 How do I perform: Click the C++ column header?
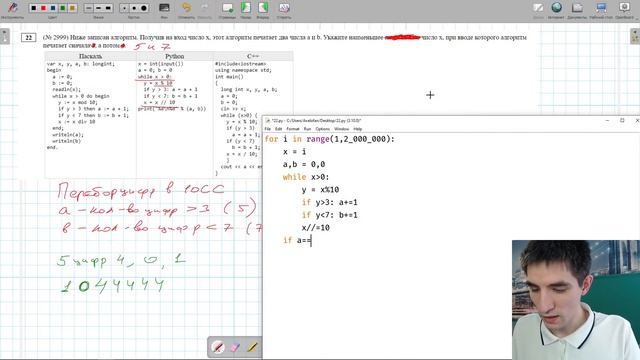(x=253, y=56)
